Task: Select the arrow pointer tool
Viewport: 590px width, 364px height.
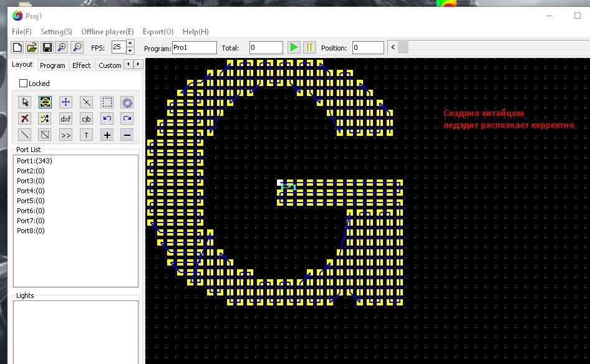Action: click(25, 102)
